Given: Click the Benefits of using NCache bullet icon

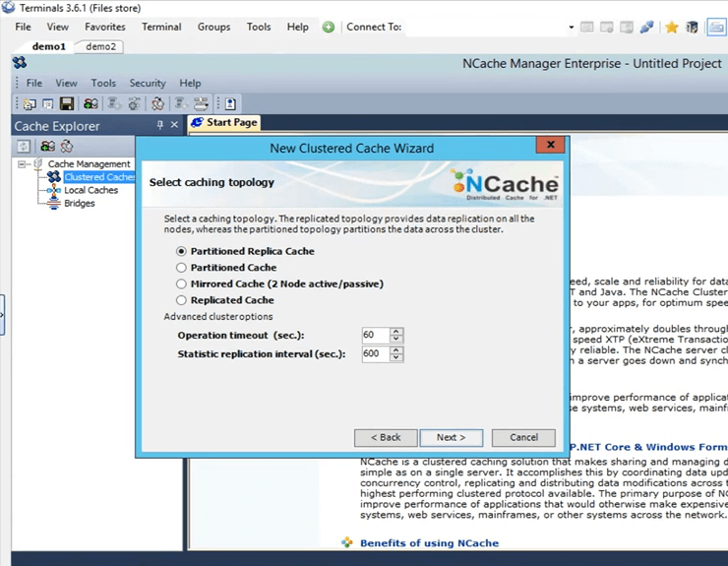Looking at the screenshot, I should pos(347,542).
